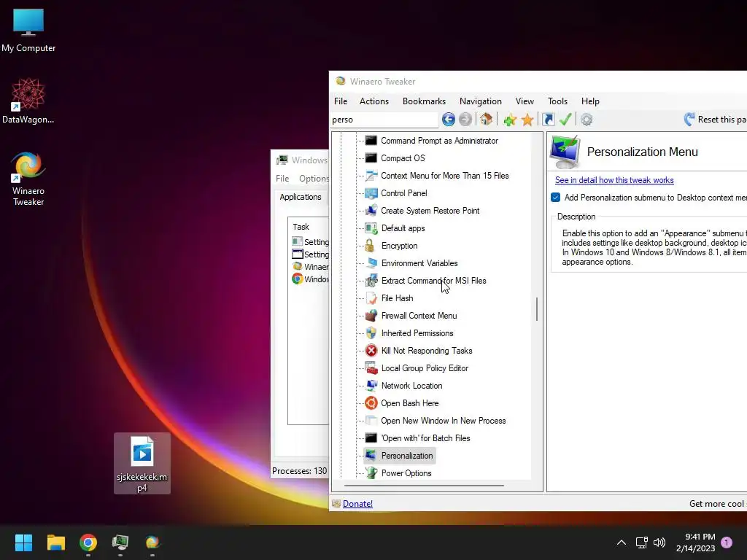Click the Command Prompt as Administrator icon
Viewport: 747px width, 560px height.
[371, 141]
